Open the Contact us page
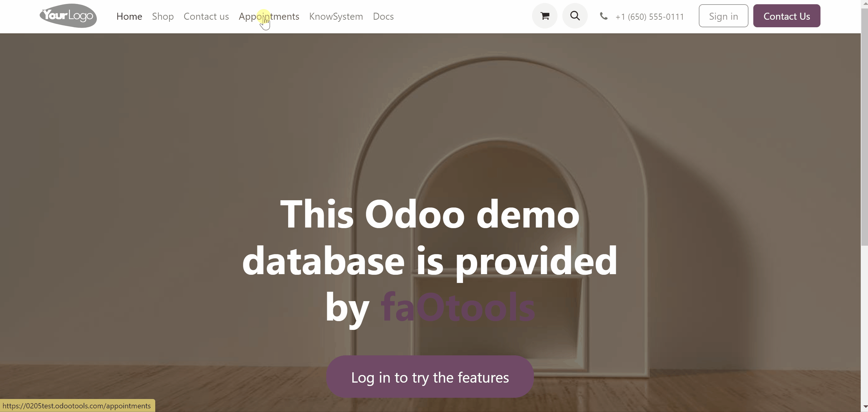The height and width of the screenshot is (412, 868). tap(206, 16)
